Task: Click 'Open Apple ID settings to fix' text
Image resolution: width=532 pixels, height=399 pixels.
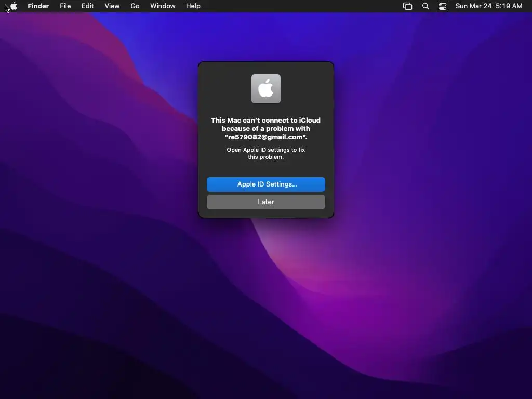Action: (266, 150)
